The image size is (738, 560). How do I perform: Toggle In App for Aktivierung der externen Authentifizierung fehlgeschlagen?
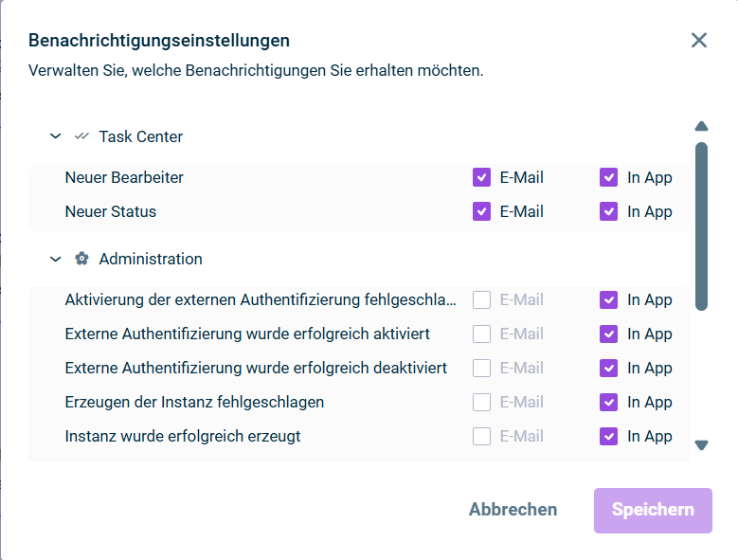(608, 299)
